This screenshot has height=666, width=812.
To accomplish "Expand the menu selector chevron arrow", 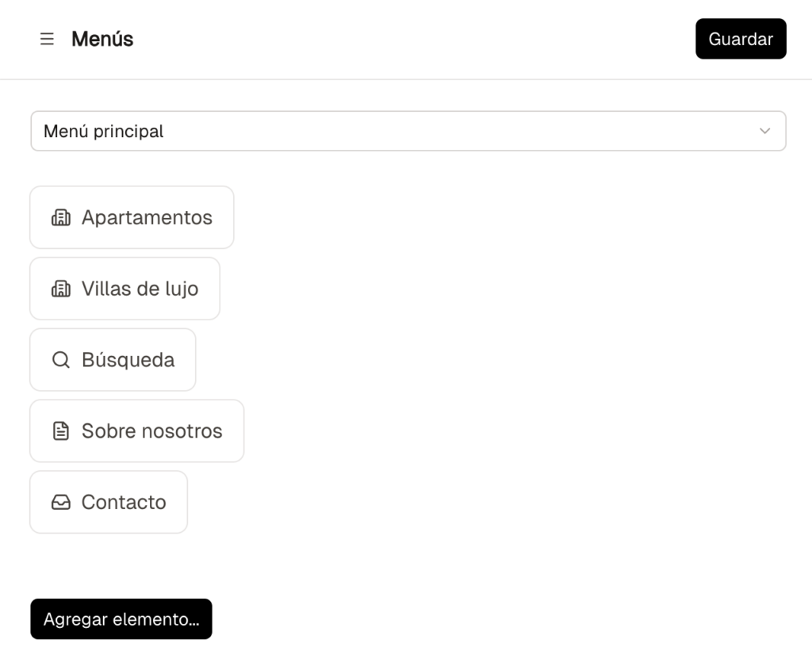I will [x=764, y=131].
